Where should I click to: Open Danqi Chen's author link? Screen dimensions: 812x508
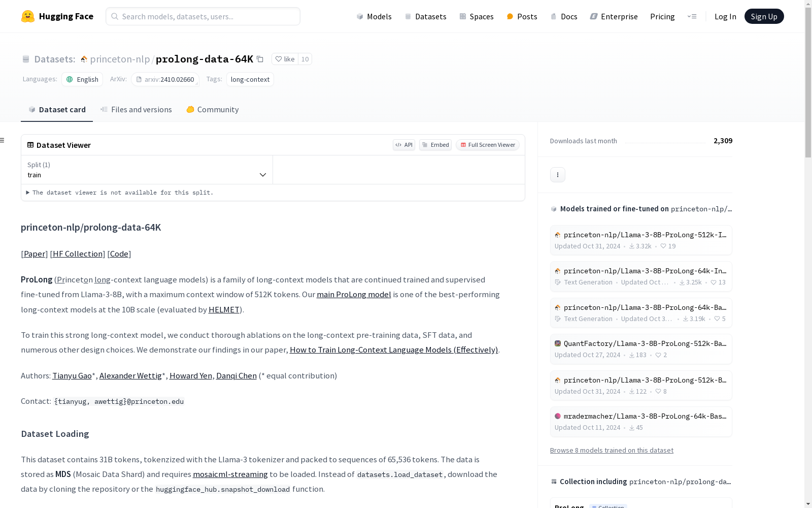[x=236, y=375]
